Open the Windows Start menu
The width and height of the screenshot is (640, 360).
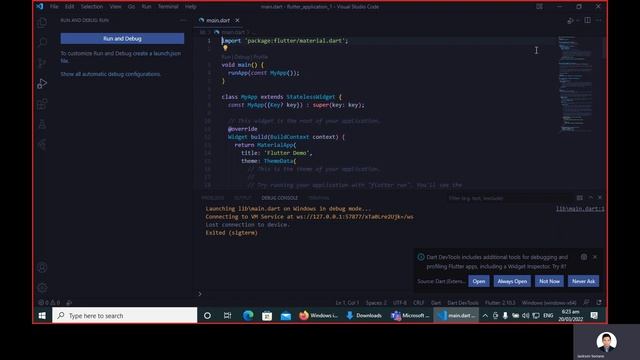42,316
